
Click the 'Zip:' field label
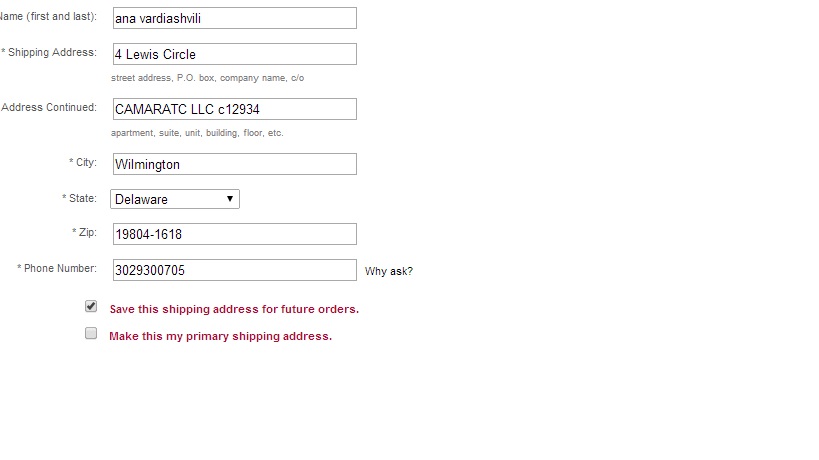pyautogui.click(x=85, y=232)
